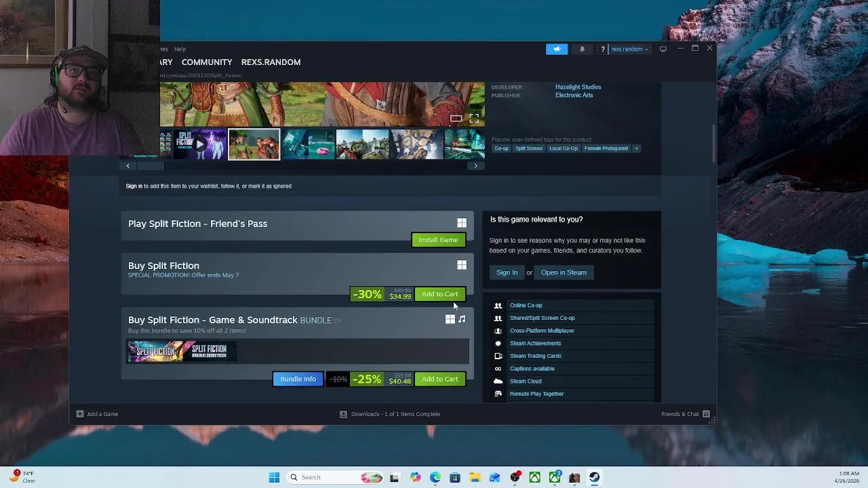Click the Sign in wishlist link
The width and height of the screenshot is (868, 488).
tap(134, 186)
